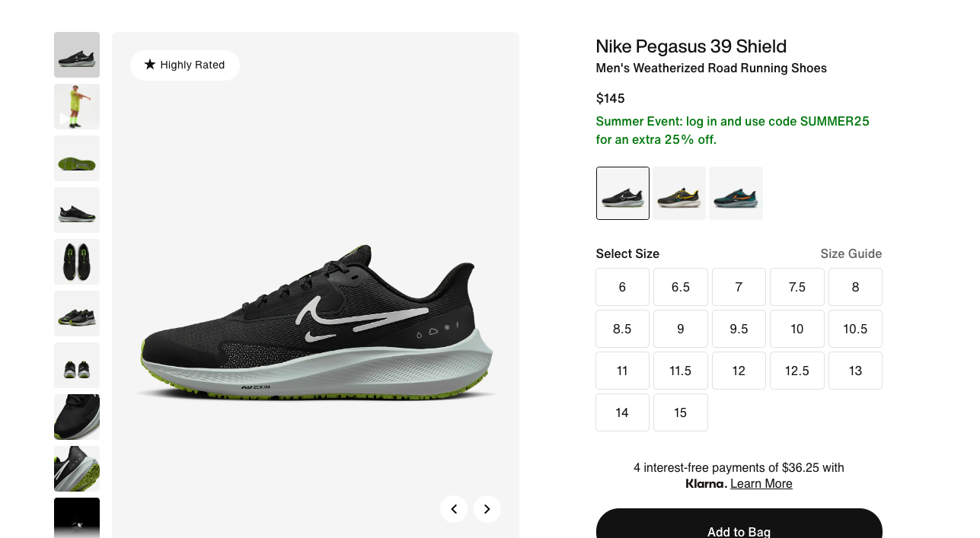Click the Klarna Learn More link
This screenshot has width=980, height=538.
pos(761,484)
